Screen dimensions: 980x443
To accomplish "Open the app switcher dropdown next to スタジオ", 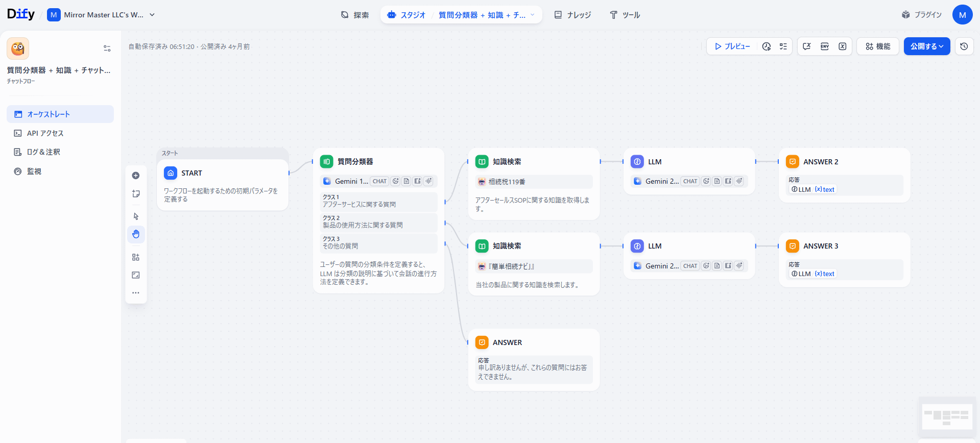I will click(532, 15).
